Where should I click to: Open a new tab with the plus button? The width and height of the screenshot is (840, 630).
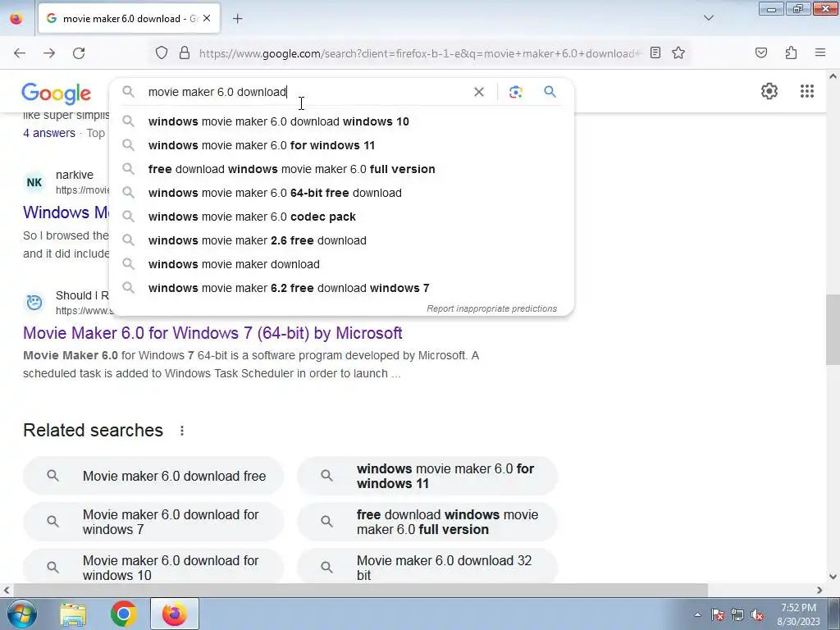point(237,19)
